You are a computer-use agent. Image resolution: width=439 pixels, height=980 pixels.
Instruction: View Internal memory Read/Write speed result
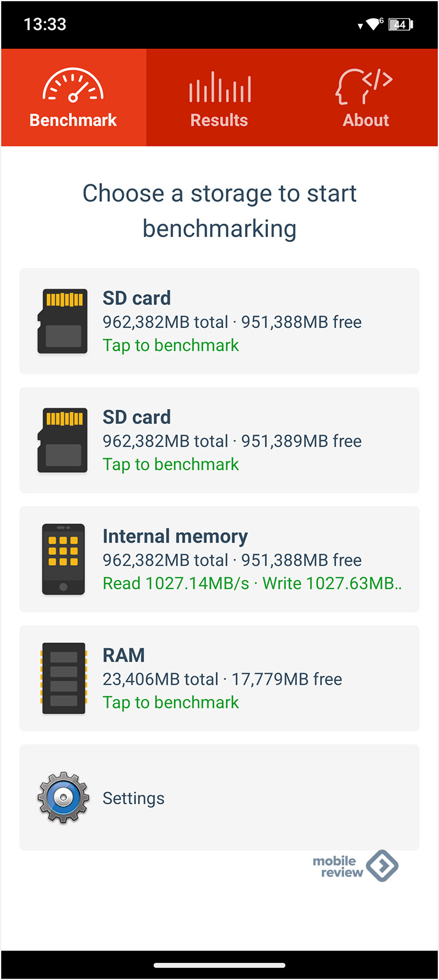coord(251,583)
